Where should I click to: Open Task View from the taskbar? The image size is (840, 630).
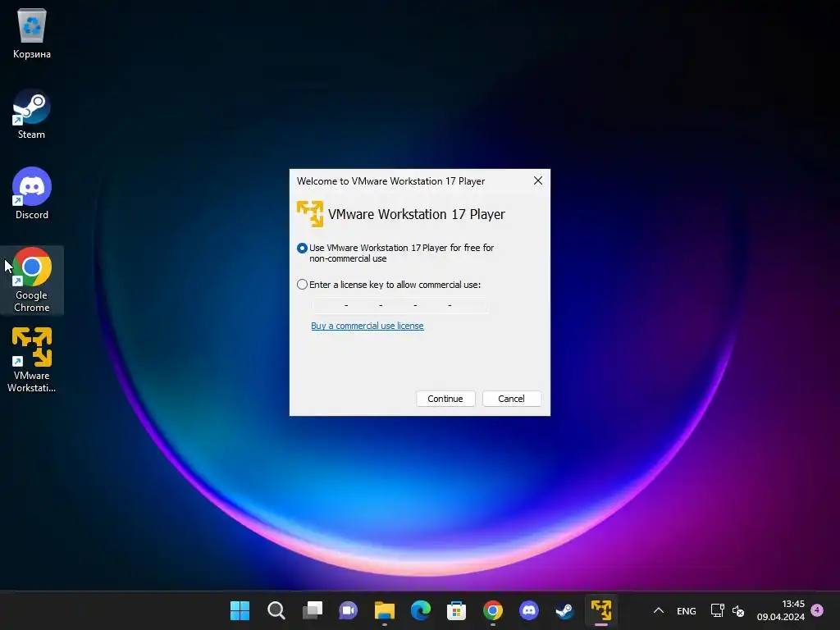(313, 610)
